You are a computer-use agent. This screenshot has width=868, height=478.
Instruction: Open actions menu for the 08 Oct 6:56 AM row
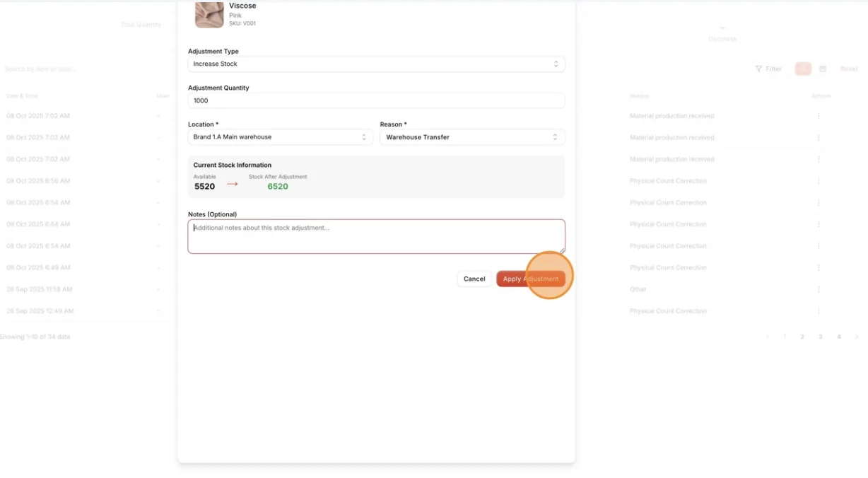[x=819, y=181]
